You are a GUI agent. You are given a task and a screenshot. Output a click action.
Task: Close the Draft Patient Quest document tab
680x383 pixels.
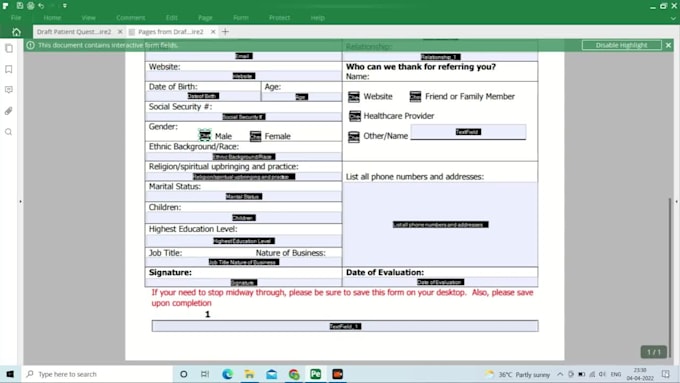tap(120, 32)
